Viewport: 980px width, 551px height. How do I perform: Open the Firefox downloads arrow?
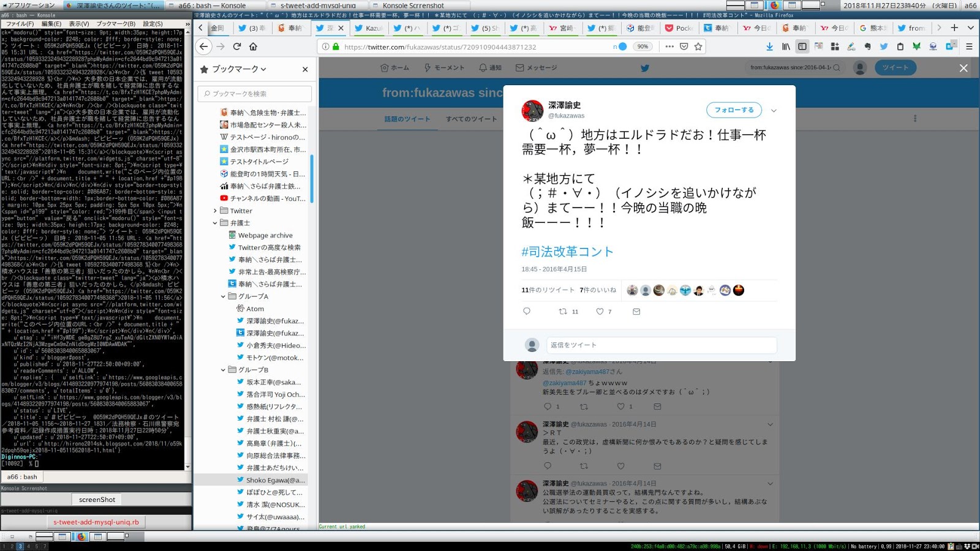[x=769, y=47]
